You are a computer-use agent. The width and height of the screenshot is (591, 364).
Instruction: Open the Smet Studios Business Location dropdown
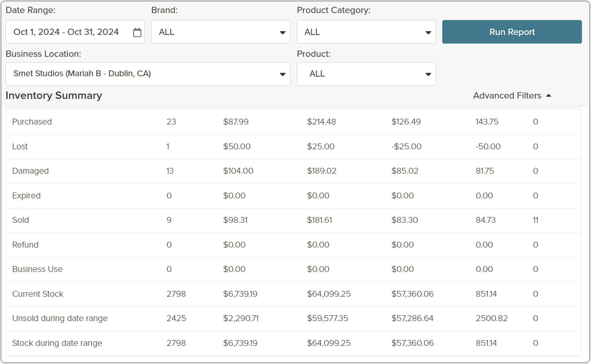click(148, 74)
